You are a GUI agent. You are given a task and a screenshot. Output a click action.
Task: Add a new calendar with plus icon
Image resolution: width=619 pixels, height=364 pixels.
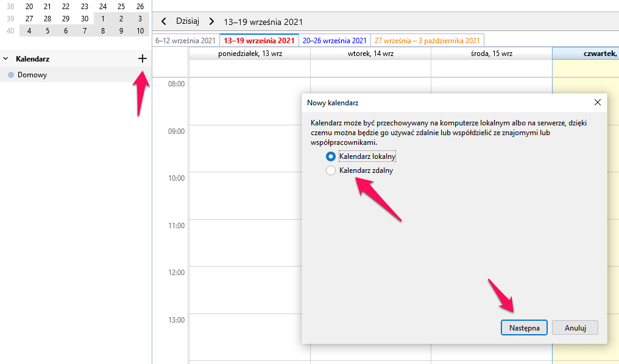coord(143,59)
